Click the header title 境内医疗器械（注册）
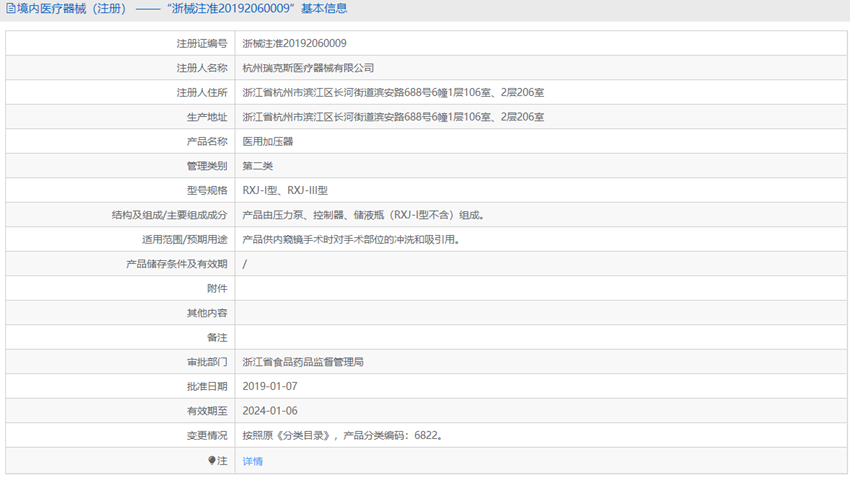The image size is (850, 477). 71,9
